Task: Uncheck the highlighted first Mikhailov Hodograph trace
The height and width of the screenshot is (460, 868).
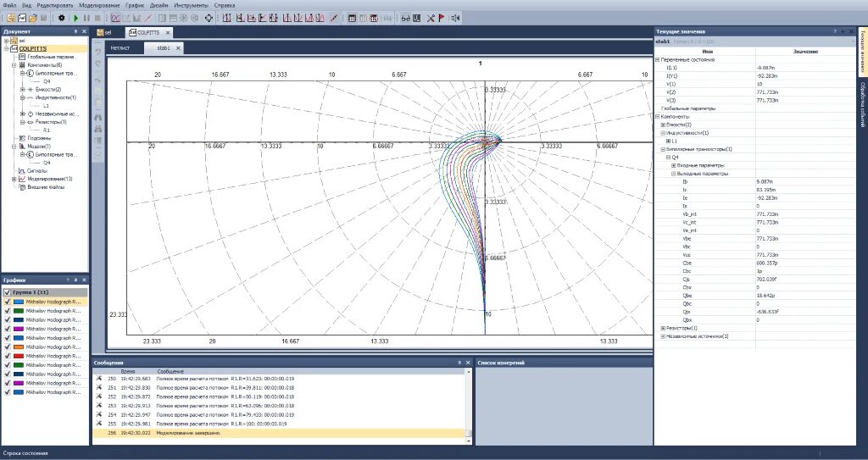Action: click(x=7, y=302)
